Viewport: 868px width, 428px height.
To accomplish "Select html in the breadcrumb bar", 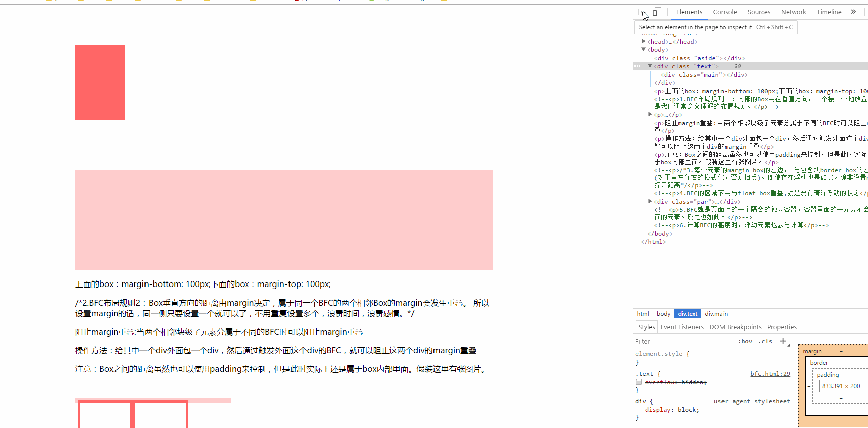I will 643,314.
